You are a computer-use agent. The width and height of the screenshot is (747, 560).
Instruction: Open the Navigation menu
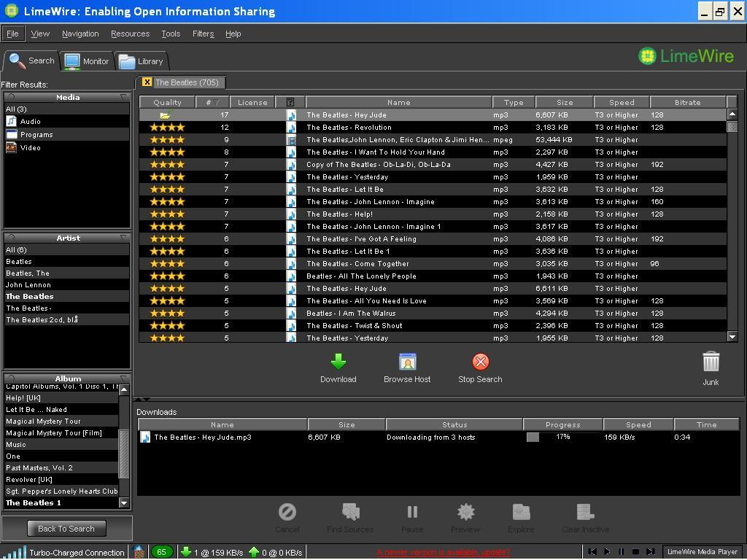click(80, 34)
